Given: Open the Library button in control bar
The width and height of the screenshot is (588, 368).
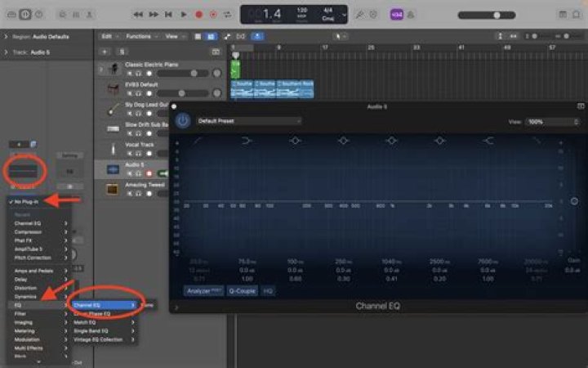Looking at the screenshot, I should click(11, 15).
